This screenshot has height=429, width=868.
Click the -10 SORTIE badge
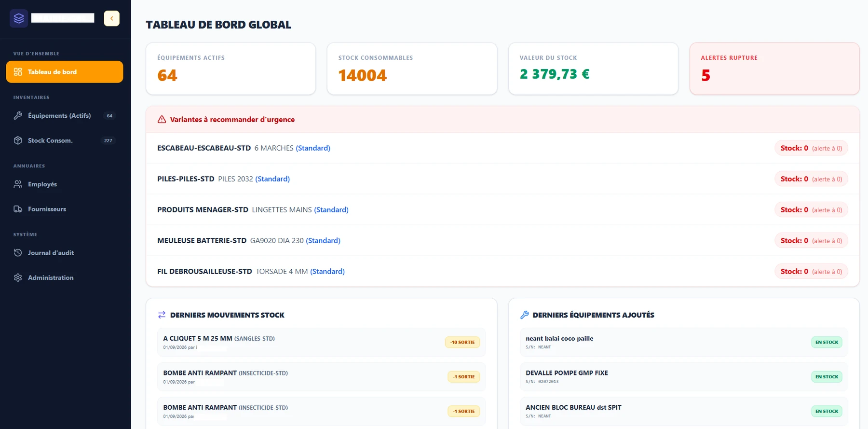point(462,342)
